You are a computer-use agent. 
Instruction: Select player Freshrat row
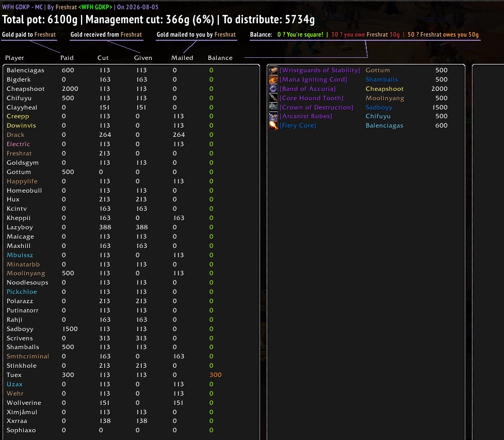click(x=131, y=153)
